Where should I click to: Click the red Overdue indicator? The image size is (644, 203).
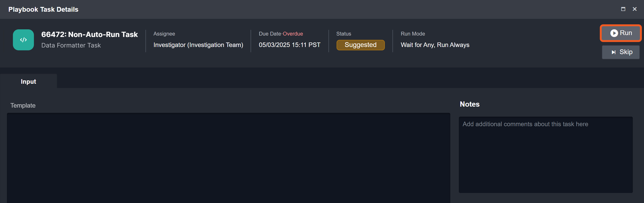pyautogui.click(x=293, y=34)
